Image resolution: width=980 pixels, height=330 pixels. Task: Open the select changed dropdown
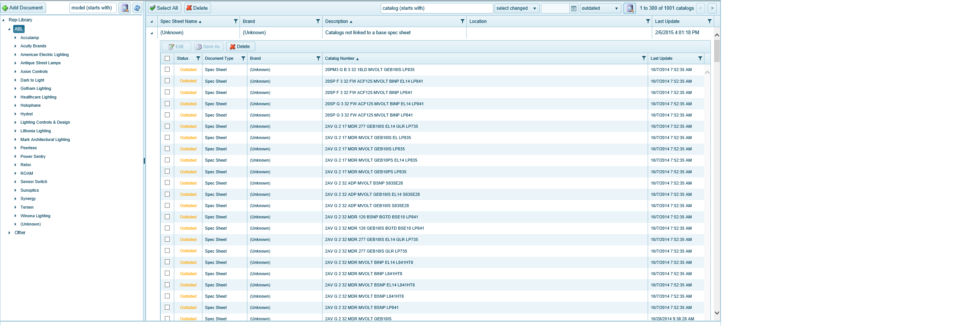517,8
